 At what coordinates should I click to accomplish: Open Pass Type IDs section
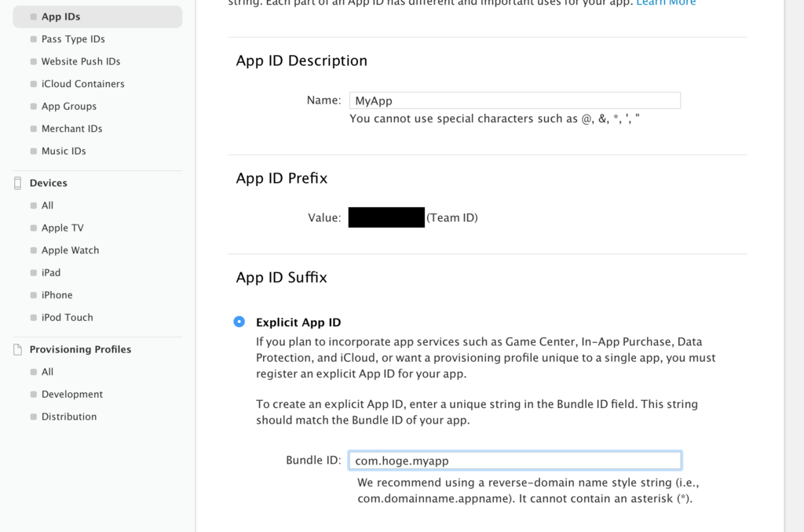(x=73, y=39)
